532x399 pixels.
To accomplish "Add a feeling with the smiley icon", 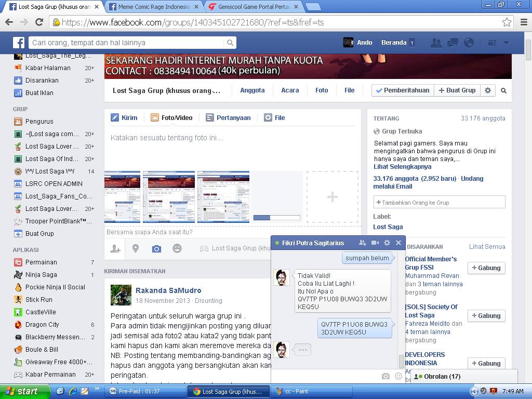I will [x=177, y=249].
